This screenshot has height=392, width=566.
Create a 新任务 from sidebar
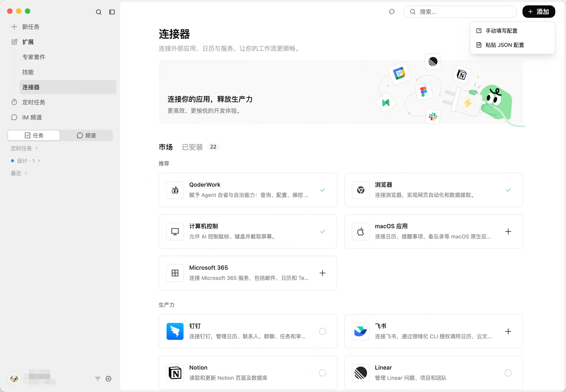click(x=25, y=27)
